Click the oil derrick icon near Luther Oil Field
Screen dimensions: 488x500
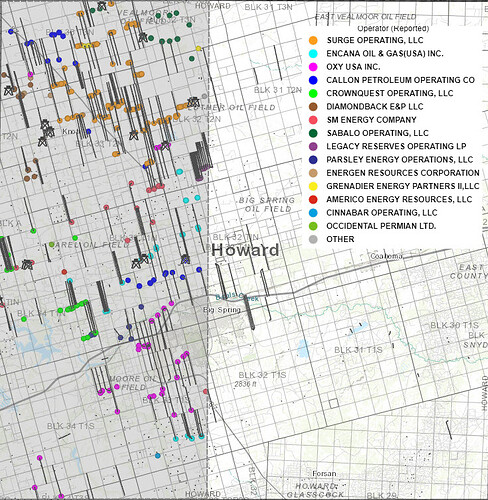[193, 102]
